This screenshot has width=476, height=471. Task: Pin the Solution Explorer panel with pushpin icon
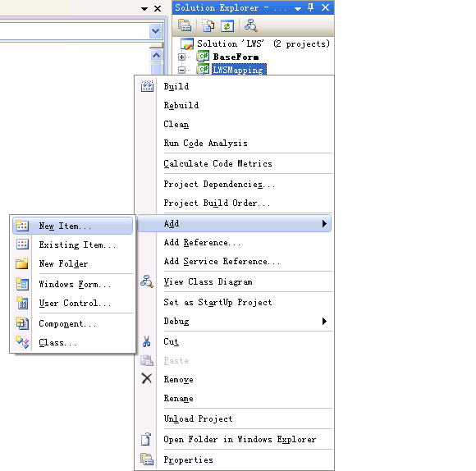click(x=310, y=7)
